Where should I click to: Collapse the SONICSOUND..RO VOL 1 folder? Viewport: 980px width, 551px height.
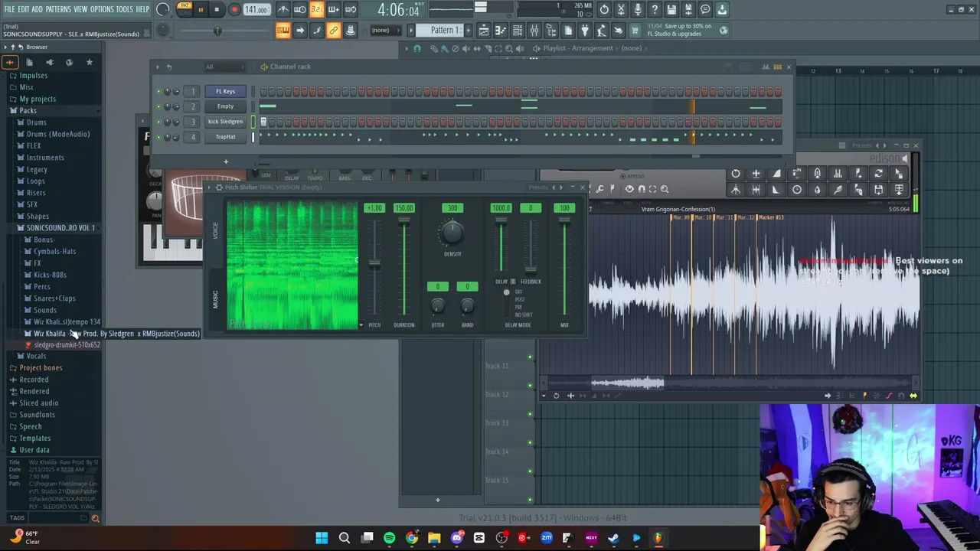point(60,228)
